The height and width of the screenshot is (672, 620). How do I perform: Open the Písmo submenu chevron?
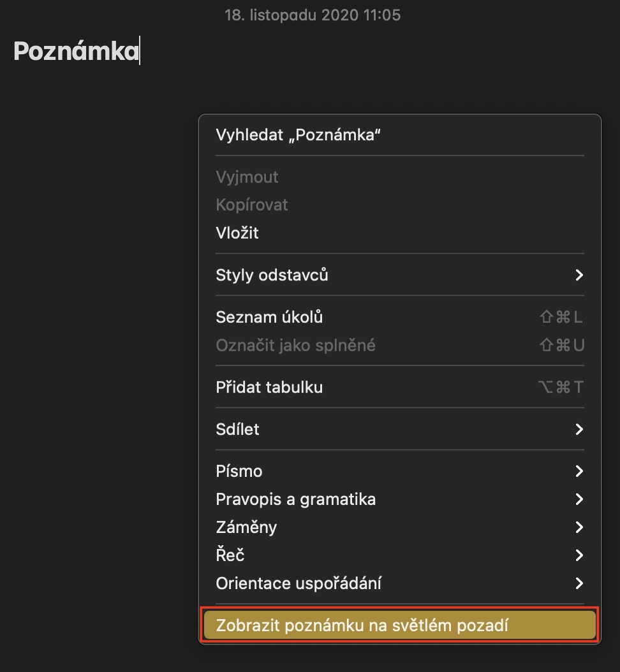pyautogui.click(x=579, y=472)
